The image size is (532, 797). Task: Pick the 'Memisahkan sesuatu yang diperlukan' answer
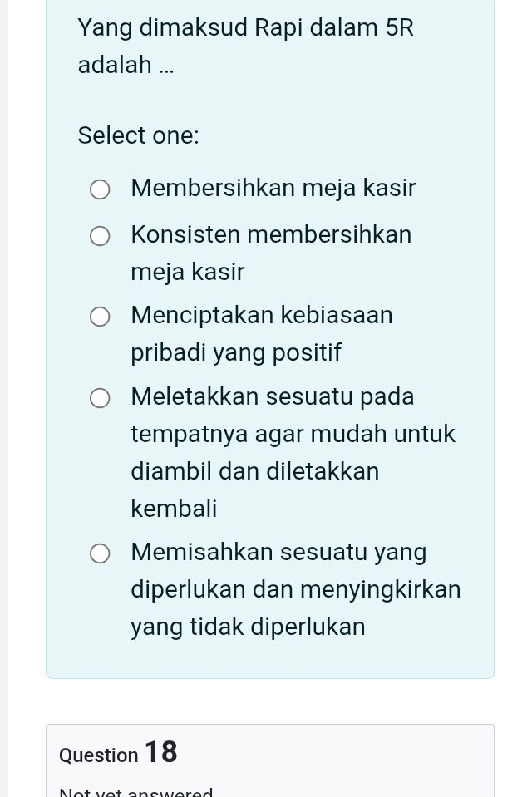100,553
